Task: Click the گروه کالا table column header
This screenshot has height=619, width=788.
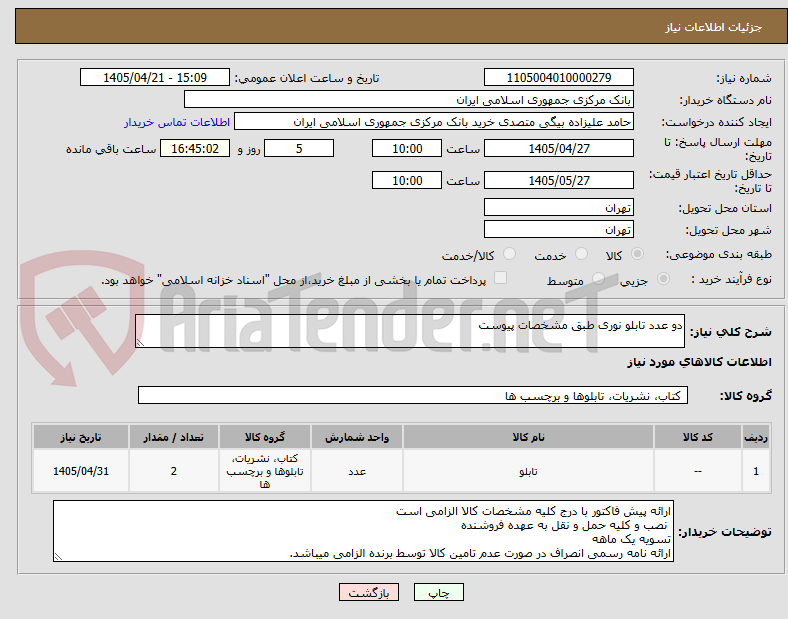Action: 265,437
